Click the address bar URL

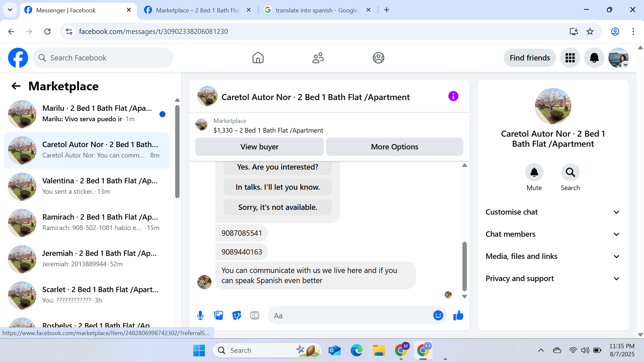[153, 31]
